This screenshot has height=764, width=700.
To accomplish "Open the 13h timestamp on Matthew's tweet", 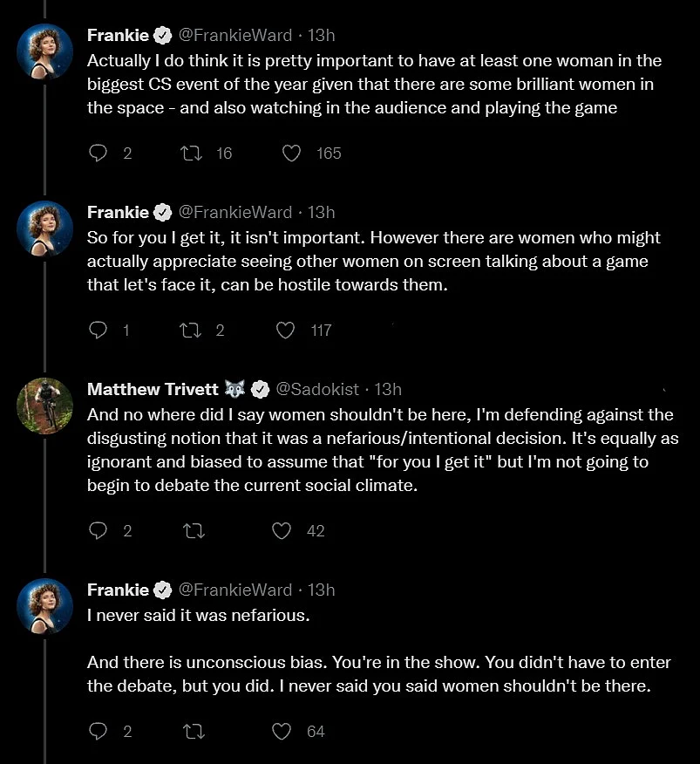I will click(388, 389).
